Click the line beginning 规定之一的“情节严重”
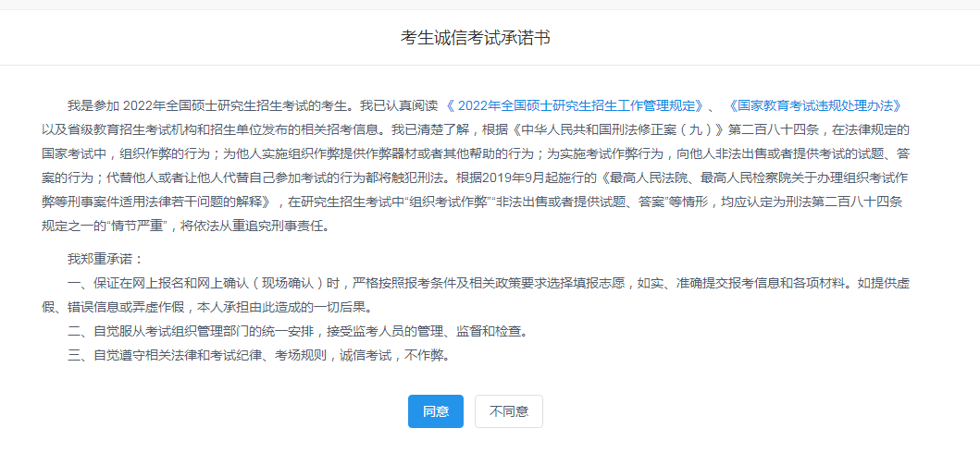Screen dimensions: 980x465 point(185,226)
